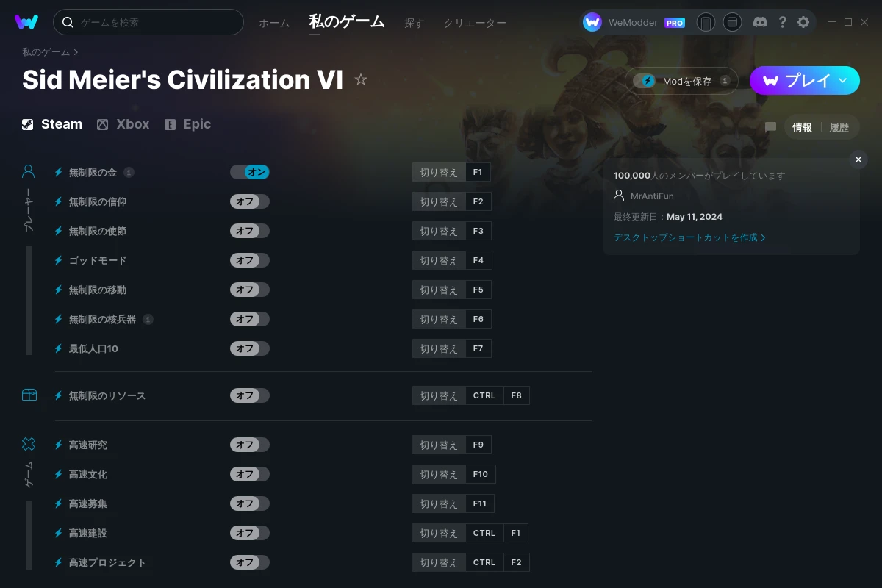Open the 探す menu item
Viewport: 882px width, 588px height.
click(413, 23)
